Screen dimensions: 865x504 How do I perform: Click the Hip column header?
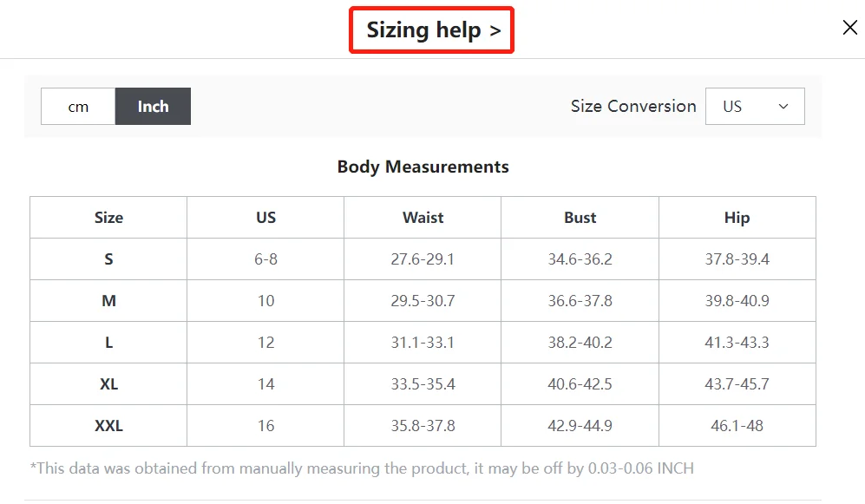tap(737, 218)
